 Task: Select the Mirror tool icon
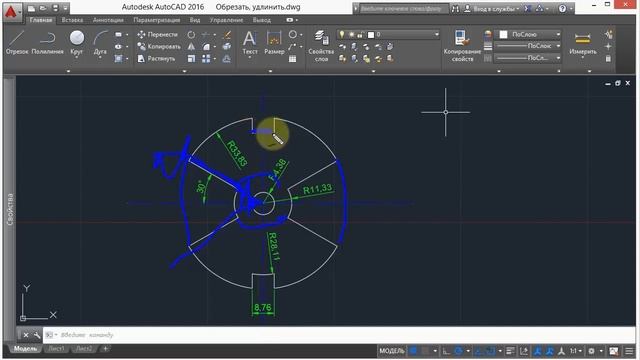(191, 47)
